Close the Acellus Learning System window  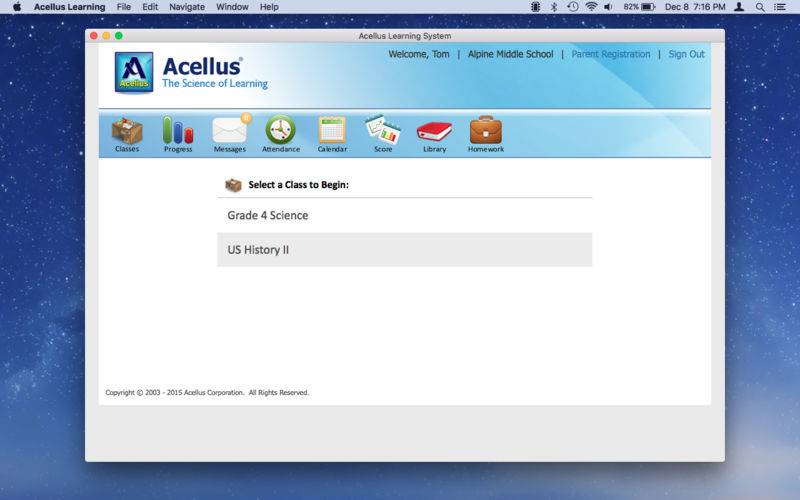tap(94, 36)
